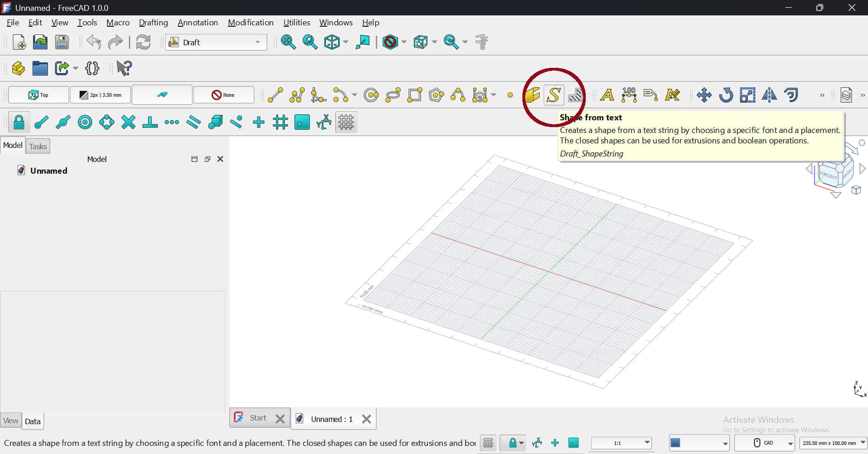Select the Hatch tool
Screen dimensions: 868x454
(x=575, y=95)
